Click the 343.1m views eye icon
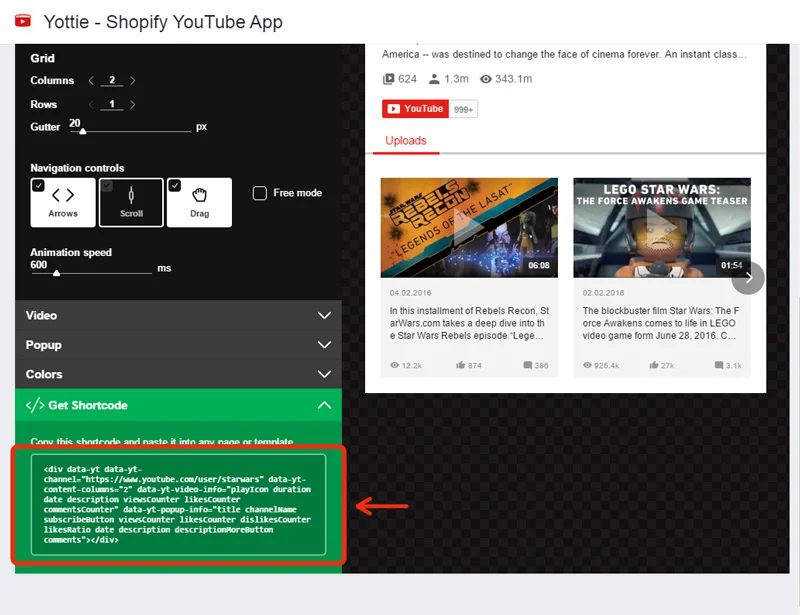The height and width of the screenshot is (615, 800). coord(486,79)
